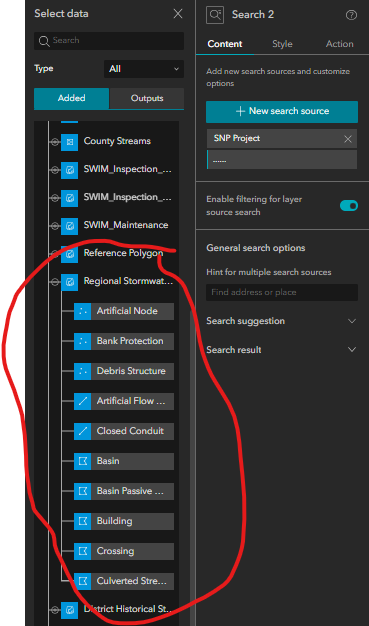Click the Basin Passive polygon icon
Image resolution: width=369 pixels, height=626 pixels.
[83, 491]
